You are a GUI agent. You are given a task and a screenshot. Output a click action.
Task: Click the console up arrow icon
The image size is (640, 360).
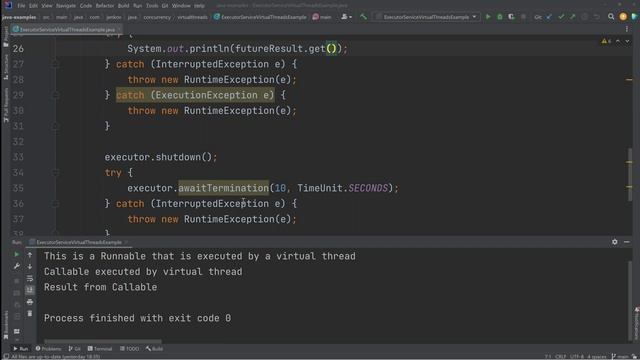point(30,255)
